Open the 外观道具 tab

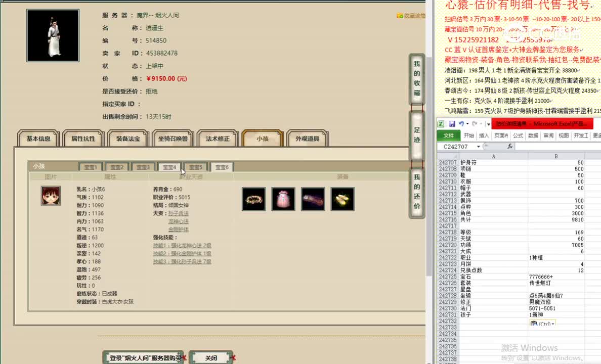pyautogui.click(x=308, y=139)
